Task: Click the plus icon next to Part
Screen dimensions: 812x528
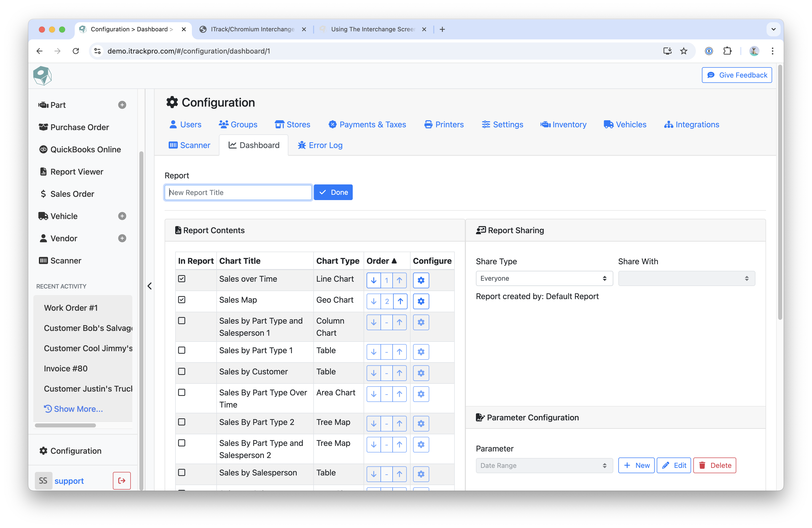Action: pyautogui.click(x=122, y=105)
